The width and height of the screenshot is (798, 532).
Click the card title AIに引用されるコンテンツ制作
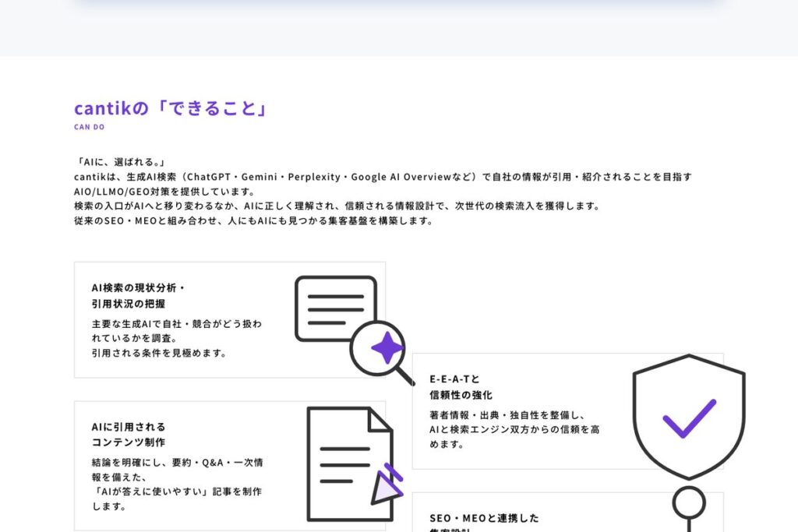129,435
